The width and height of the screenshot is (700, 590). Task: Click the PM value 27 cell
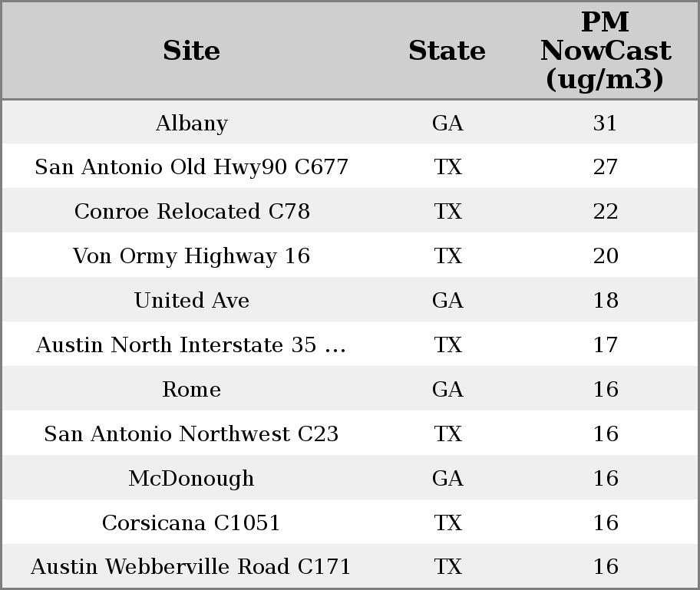pos(605,167)
